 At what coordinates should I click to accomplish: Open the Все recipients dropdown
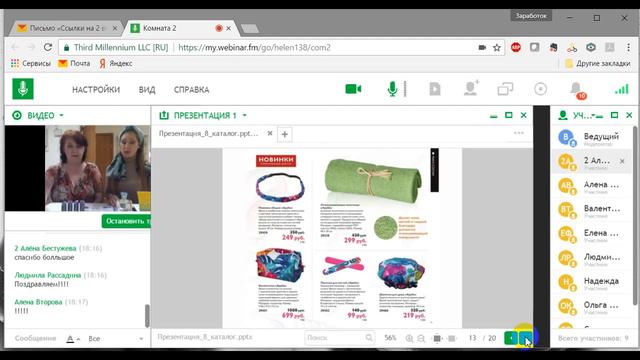[x=116, y=339]
